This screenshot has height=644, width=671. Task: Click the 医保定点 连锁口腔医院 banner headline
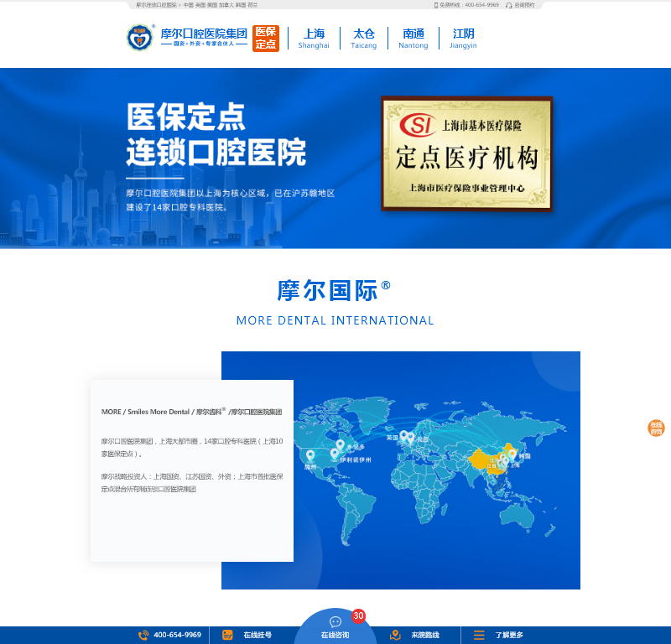tap(216, 134)
